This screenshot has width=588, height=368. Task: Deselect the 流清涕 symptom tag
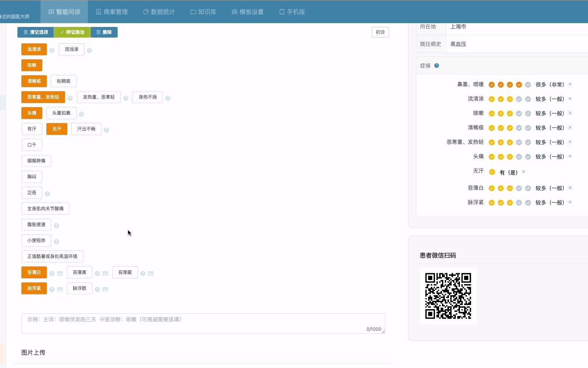[x=34, y=49]
